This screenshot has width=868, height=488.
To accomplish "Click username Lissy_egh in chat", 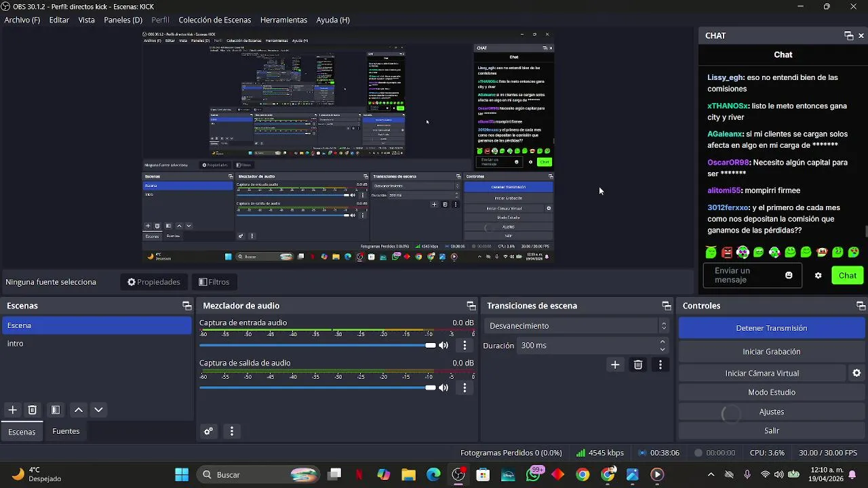I will point(726,77).
